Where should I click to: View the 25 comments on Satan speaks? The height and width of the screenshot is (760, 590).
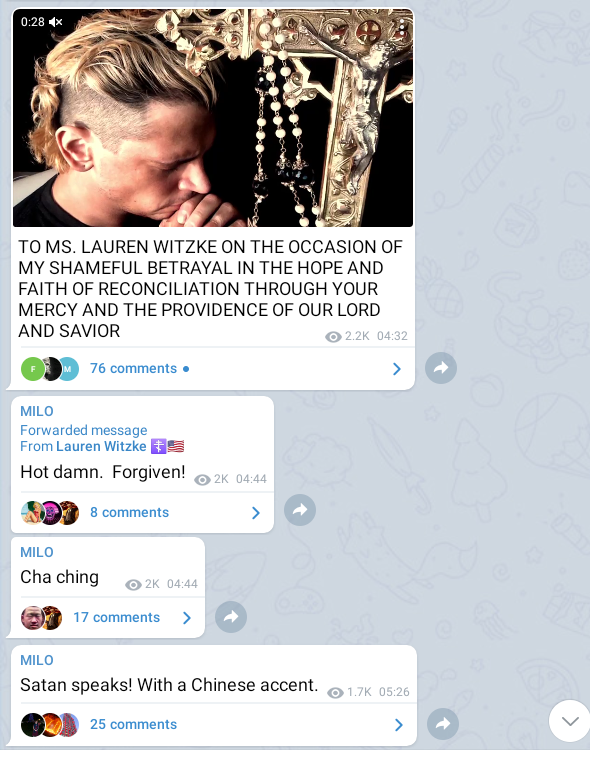pyautogui.click(x=133, y=724)
